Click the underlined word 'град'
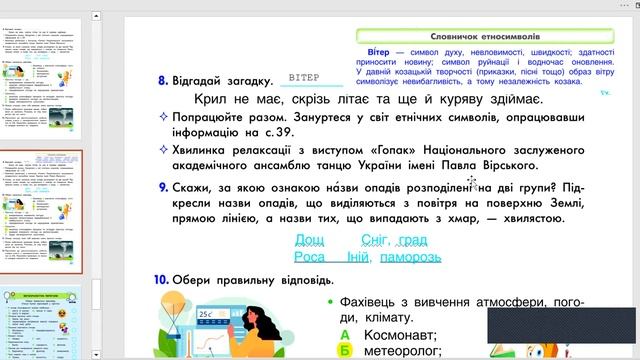The width and height of the screenshot is (640, 360). [413, 240]
